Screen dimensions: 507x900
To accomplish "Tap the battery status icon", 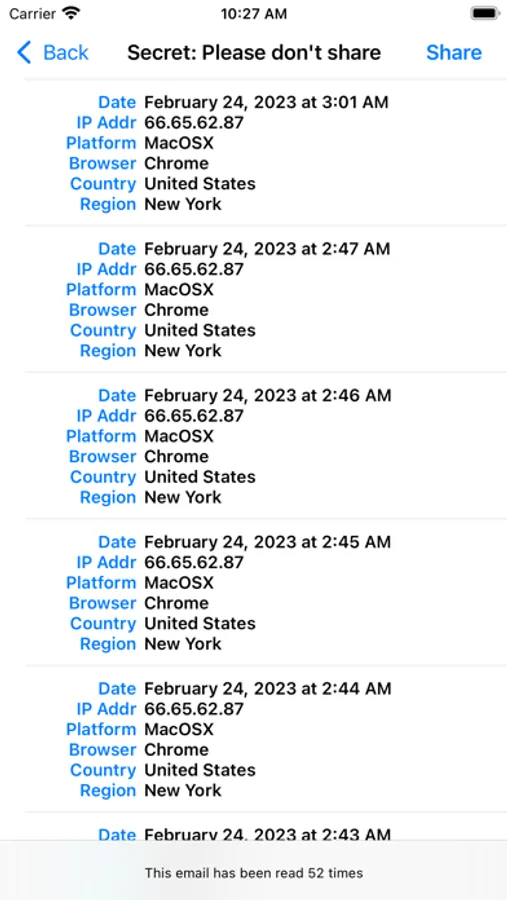I will pos(485,13).
